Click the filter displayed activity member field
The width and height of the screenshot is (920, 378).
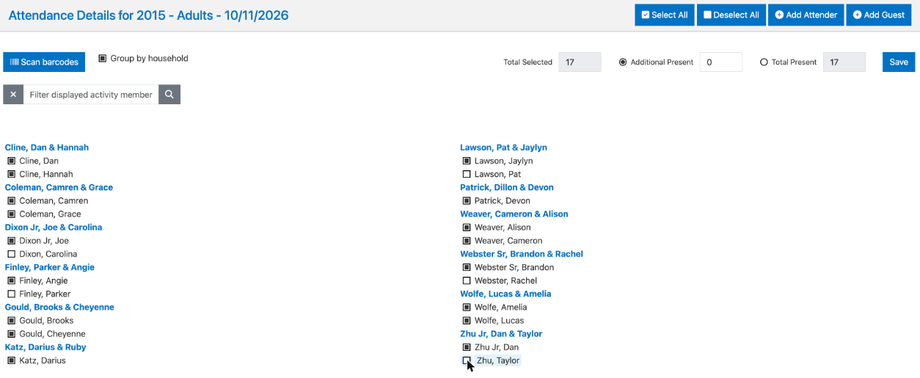[91, 94]
